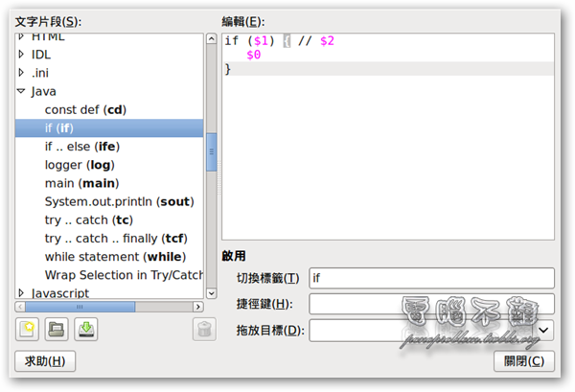This screenshot has height=392, width=575.
Task: Collapse the Java tree node
Action: (21, 92)
